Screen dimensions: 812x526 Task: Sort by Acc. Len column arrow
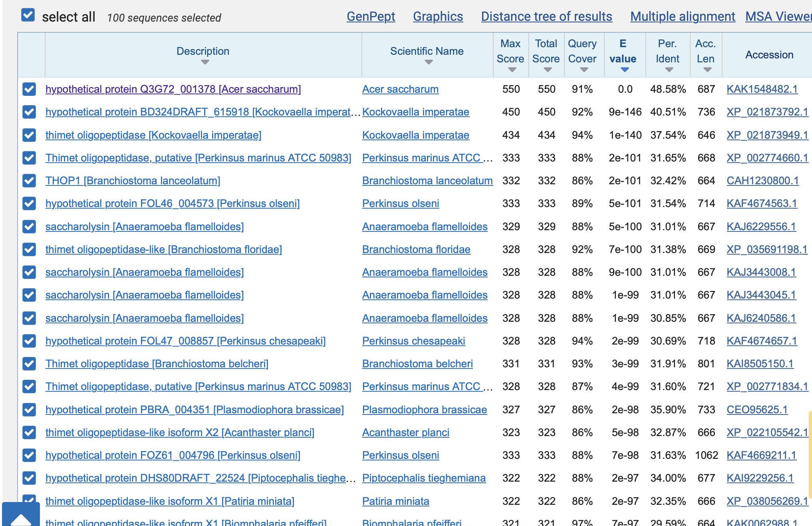[707, 70]
